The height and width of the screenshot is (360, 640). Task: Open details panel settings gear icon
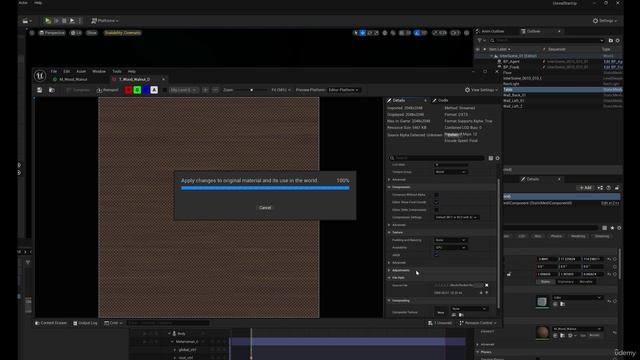point(497,158)
